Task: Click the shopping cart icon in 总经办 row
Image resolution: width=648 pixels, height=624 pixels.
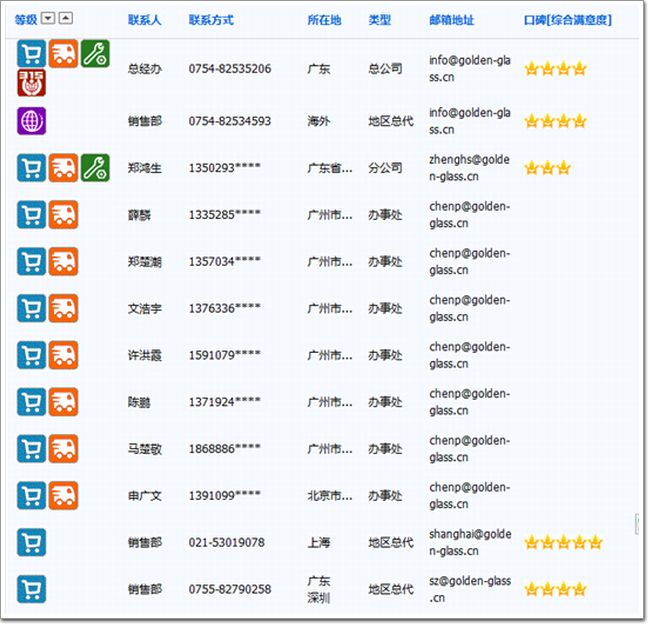Action: click(x=31, y=54)
